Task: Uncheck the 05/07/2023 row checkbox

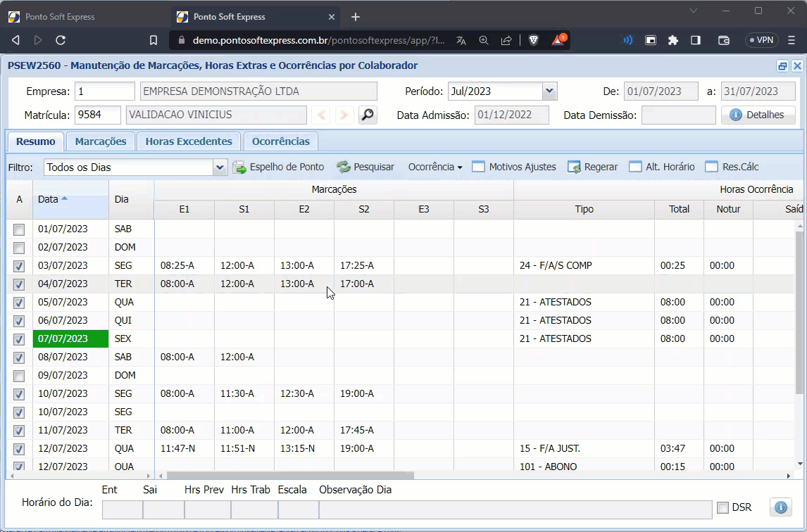Action: pyautogui.click(x=19, y=303)
